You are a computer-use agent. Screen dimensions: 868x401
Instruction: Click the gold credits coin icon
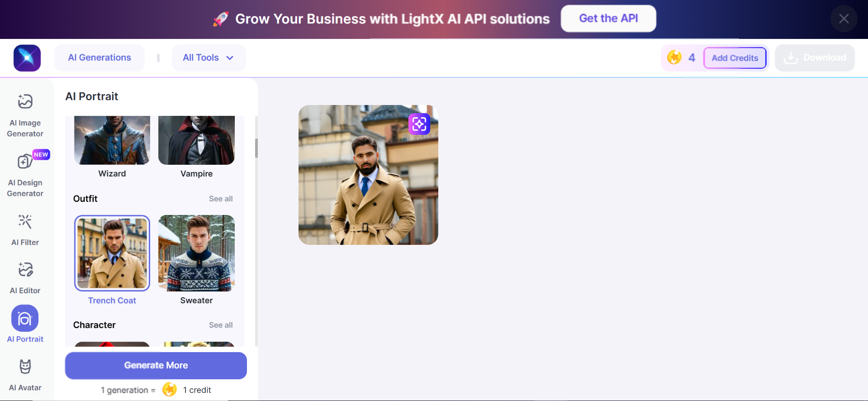[x=674, y=57]
